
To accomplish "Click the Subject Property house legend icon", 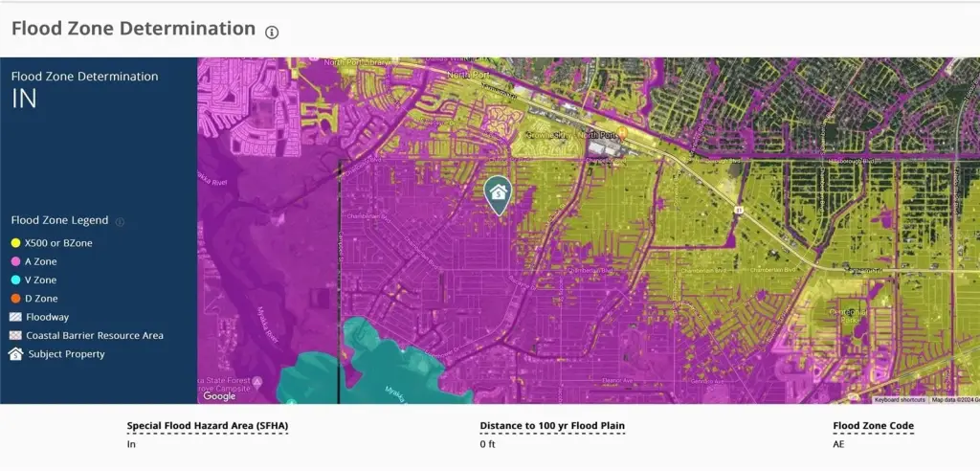I will point(15,354).
